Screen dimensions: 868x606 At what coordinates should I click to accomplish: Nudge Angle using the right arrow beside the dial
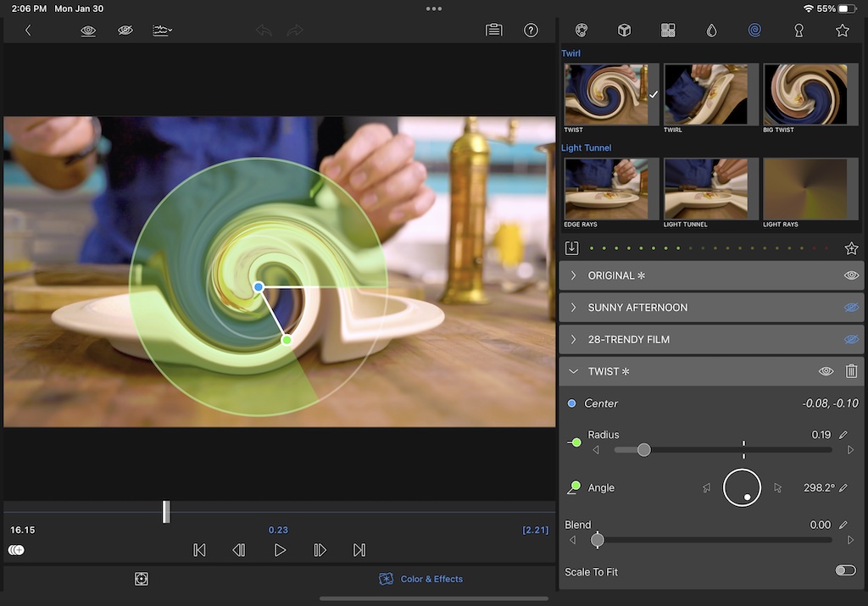click(778, 487)
